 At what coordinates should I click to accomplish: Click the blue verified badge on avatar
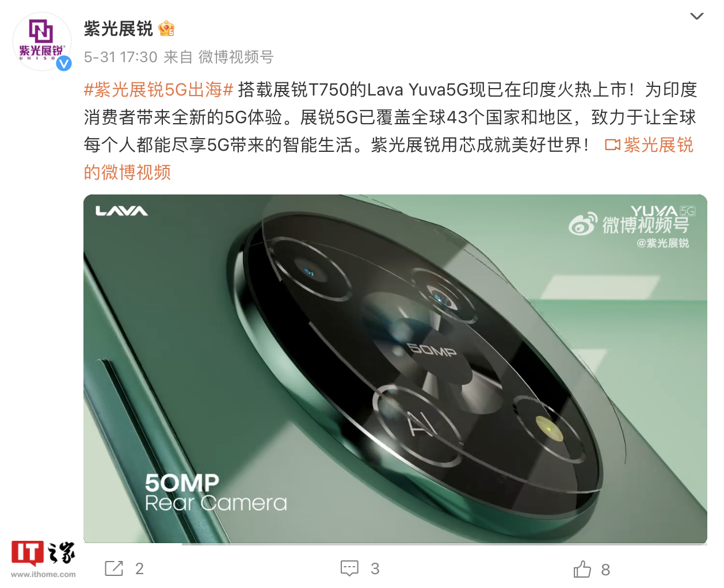(x=63, y=63)
